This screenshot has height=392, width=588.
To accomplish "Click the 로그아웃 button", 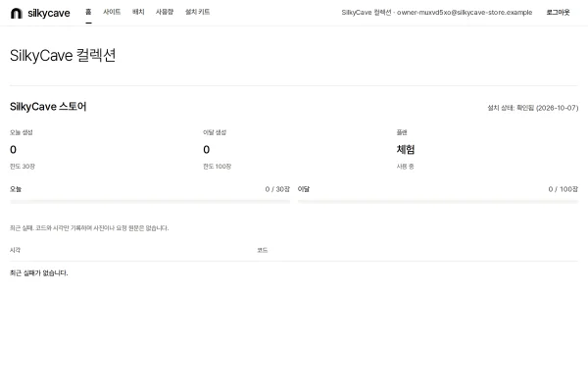I will pos(558,13).
